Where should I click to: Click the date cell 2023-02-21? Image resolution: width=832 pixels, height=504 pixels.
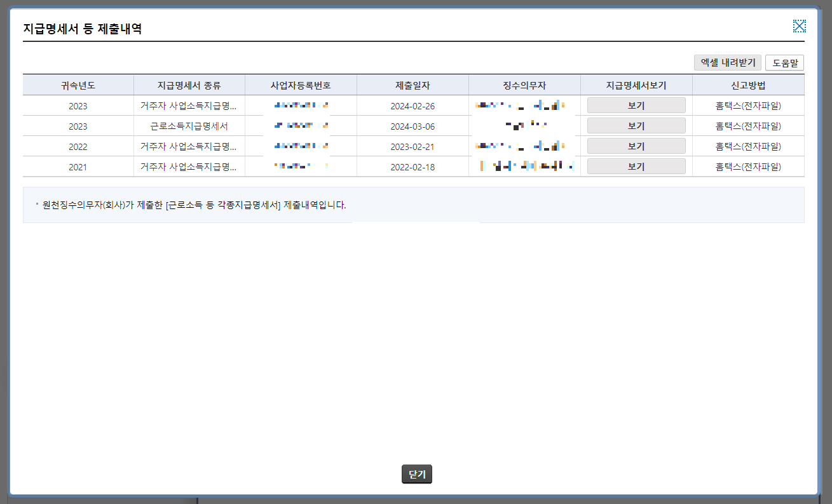pyautogui.click(x=413, y=147)
